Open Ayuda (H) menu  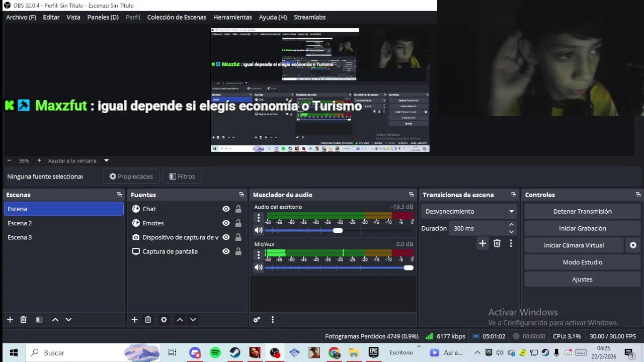point(273,17)
